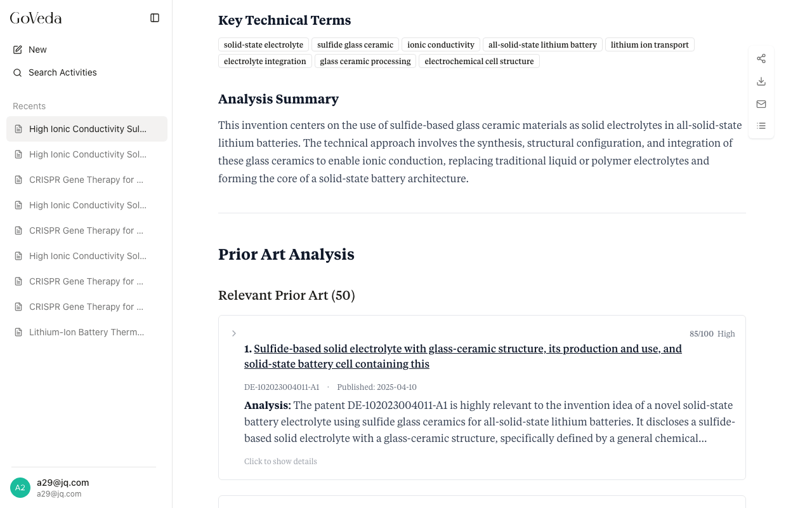Open the first CRISPR Gene Therapy recent
This screenshot has width=812, height=508.
pos(86,180)
